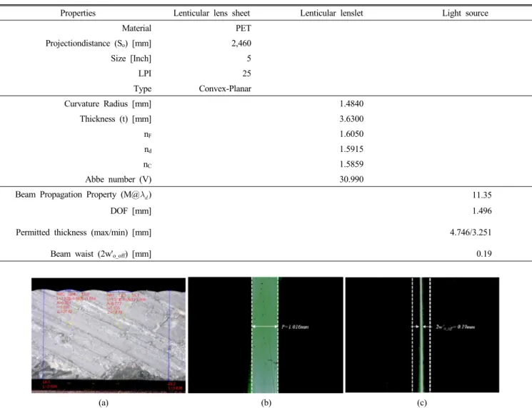Image resolution: width=532 pixels, height=408 pixels.
Task: Click the 'Beam waist' row label
Action: click(101, 254)
